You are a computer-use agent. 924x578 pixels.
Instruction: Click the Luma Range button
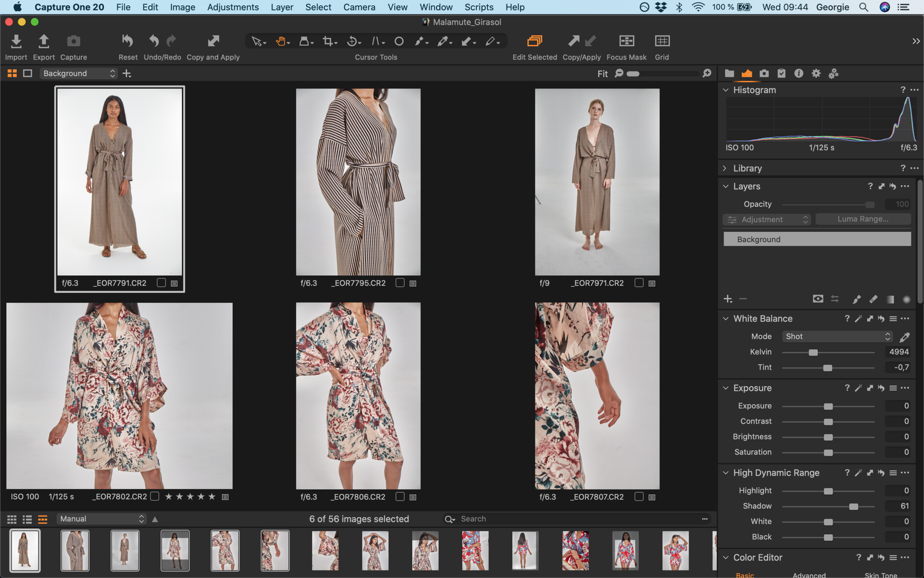(863, 219)
